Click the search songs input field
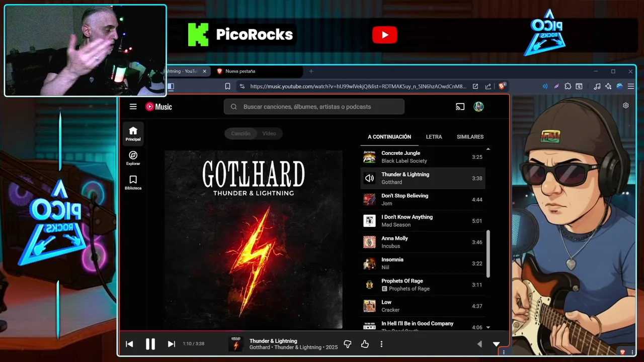 (x=314, y=107)
